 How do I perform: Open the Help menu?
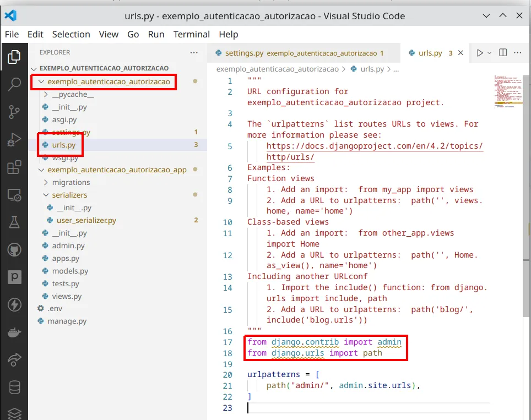tap(228, 34)
